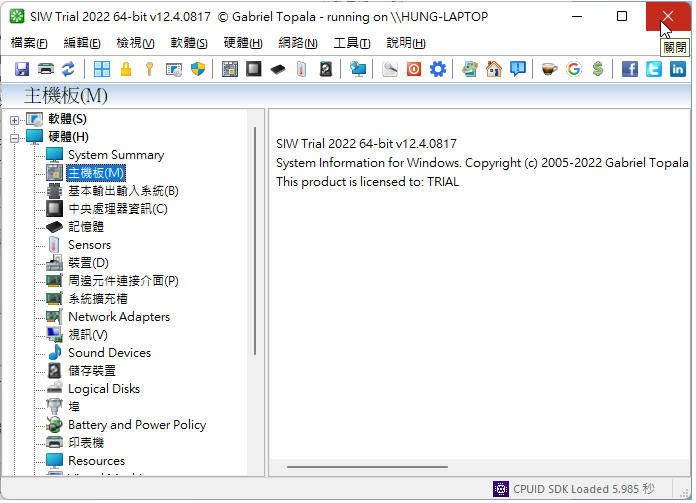The image size is (696, 503).
Task: Click the SIW application icon in title bar
Action: pos(17,16)
